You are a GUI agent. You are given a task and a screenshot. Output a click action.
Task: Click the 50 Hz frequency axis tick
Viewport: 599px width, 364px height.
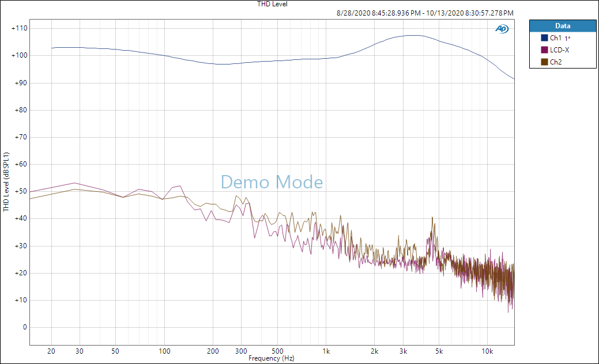point(115,351)
